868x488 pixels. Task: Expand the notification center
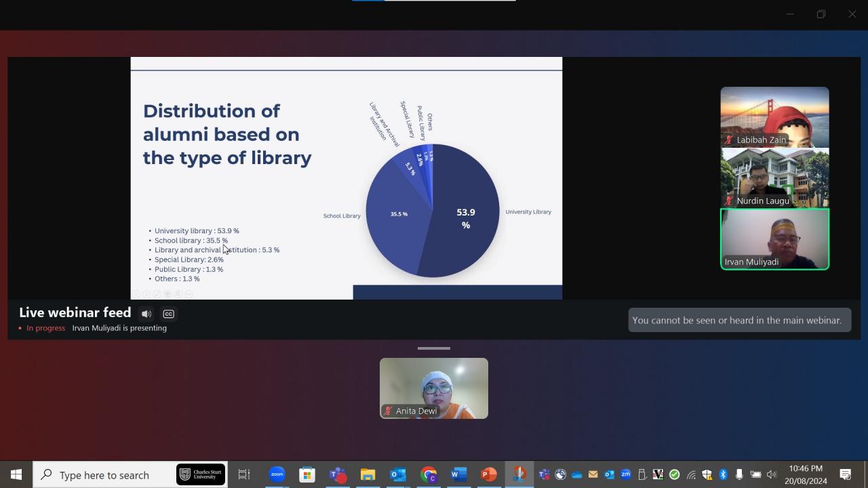click(x=846, y=474)
